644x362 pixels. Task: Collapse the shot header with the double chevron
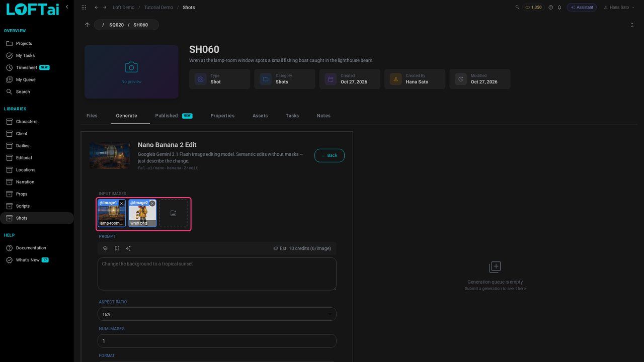632,25
